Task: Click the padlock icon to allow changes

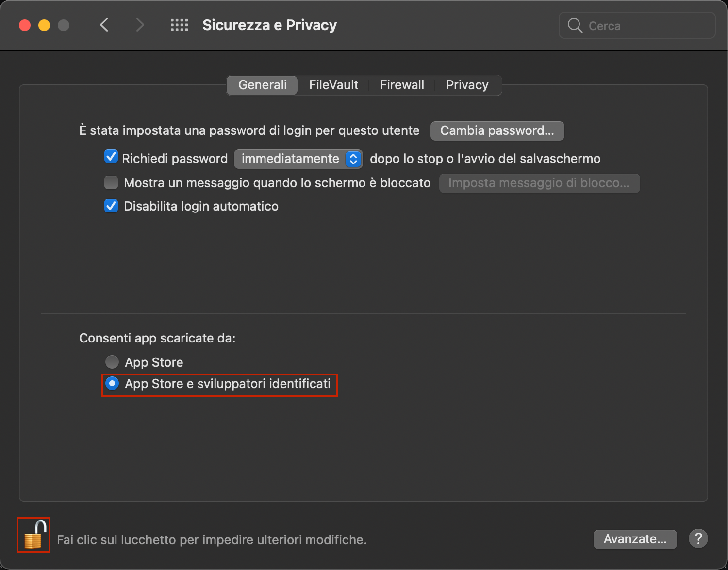Action: click(x=33, y=535)
